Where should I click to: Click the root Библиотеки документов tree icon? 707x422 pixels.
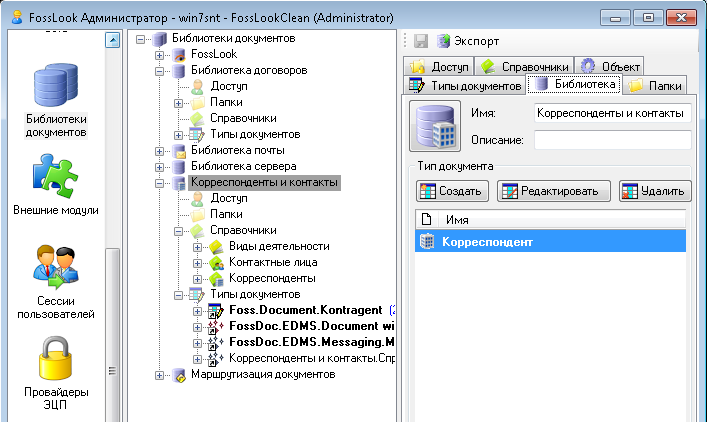tap(159, 39)
